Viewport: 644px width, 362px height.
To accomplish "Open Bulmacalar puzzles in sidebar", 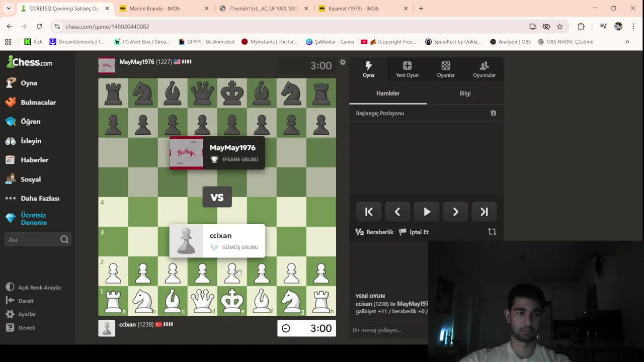I will [x=38, y=102].
